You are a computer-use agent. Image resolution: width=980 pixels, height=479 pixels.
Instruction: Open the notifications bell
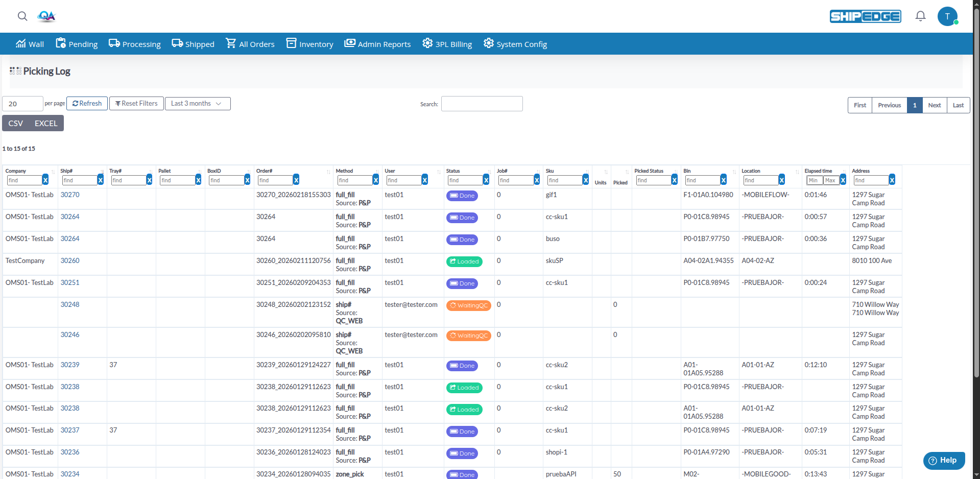[x=920, y=16]
